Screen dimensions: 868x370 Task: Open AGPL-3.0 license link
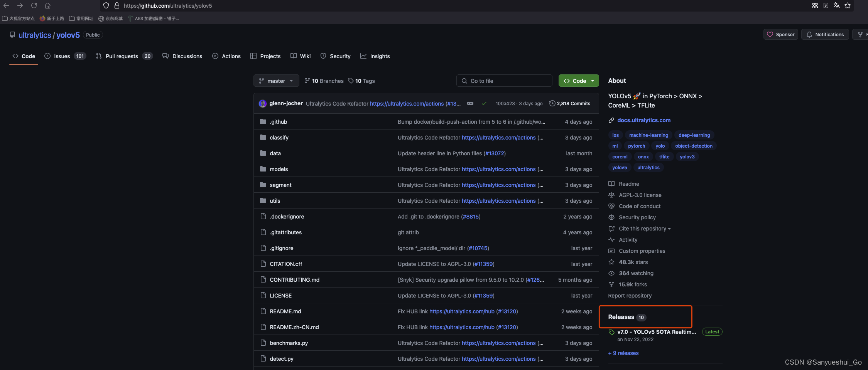pyautogui.click(x=640, y=195)
